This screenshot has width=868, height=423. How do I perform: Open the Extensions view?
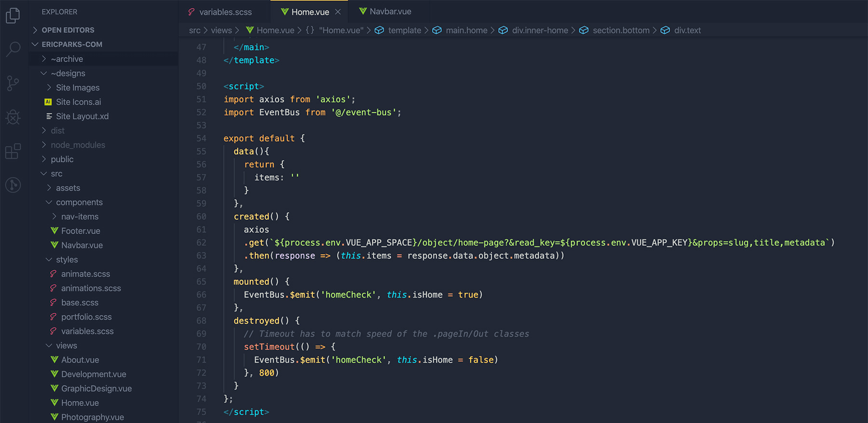coord(13,151)
